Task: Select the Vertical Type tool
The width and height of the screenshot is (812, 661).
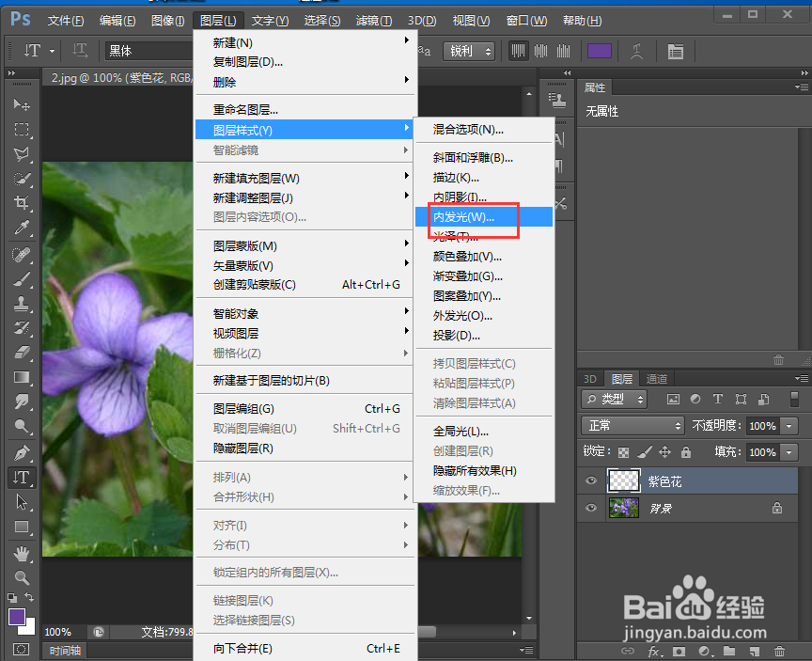Action: click(x=22, y=477)
